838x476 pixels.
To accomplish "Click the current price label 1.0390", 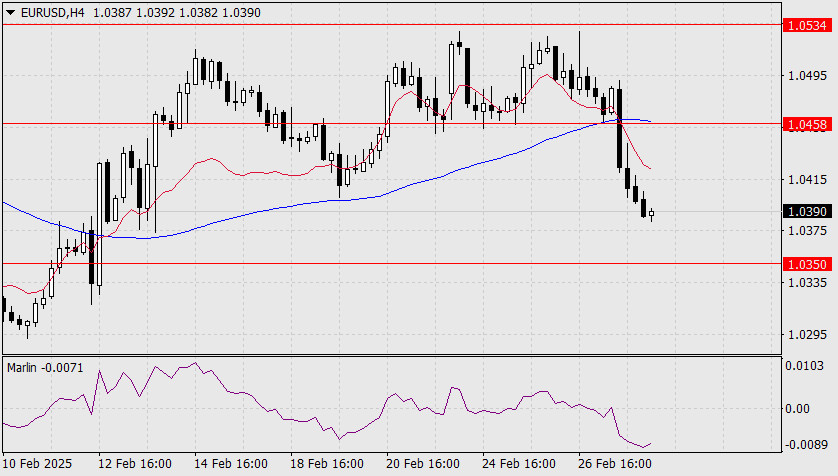I will coord(808,212).
